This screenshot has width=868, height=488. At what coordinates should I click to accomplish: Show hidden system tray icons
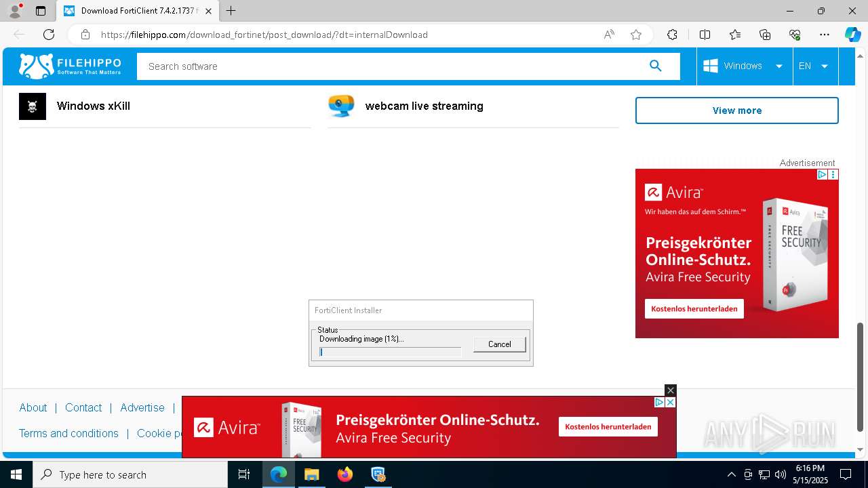click(731, 474)
